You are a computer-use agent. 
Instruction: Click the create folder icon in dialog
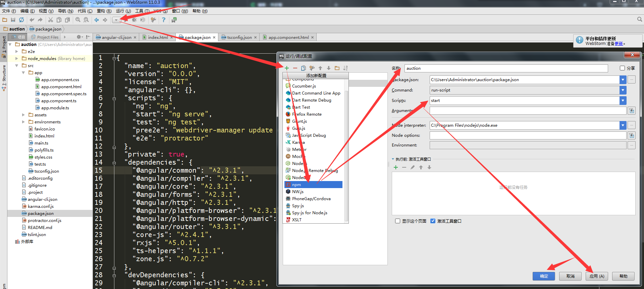point(337,68)
